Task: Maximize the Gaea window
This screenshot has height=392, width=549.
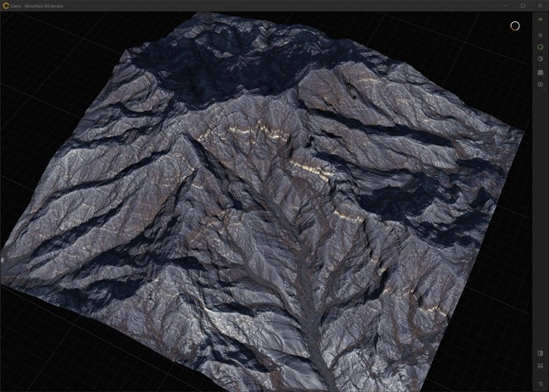Action: pos(522,5)
